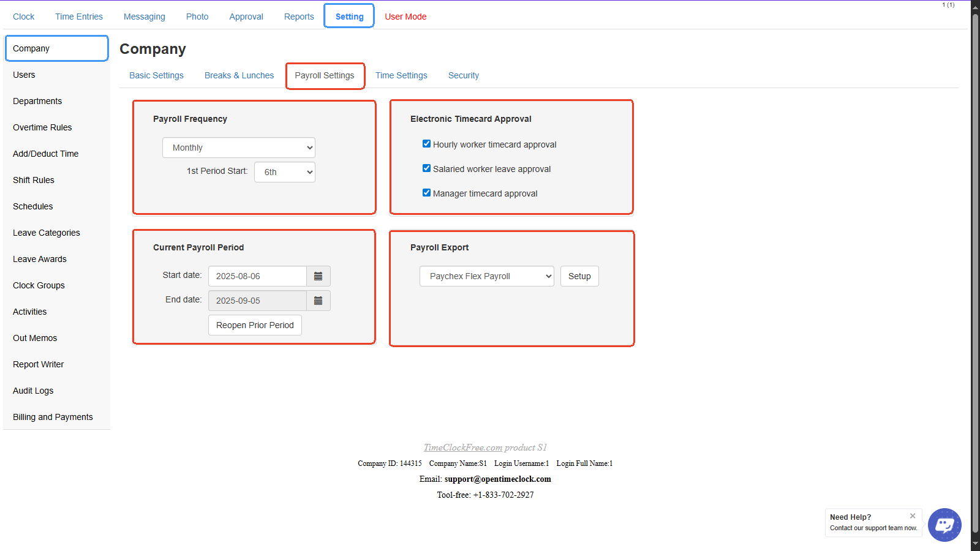
Task: Click the Start date input field
Action: [257, 276]
